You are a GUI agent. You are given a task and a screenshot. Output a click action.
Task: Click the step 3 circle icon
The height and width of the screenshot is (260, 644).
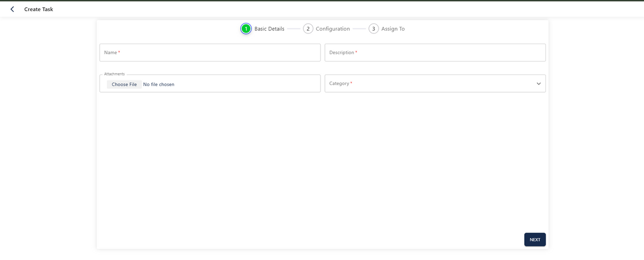pyautogui.click(x=374, y=29)
